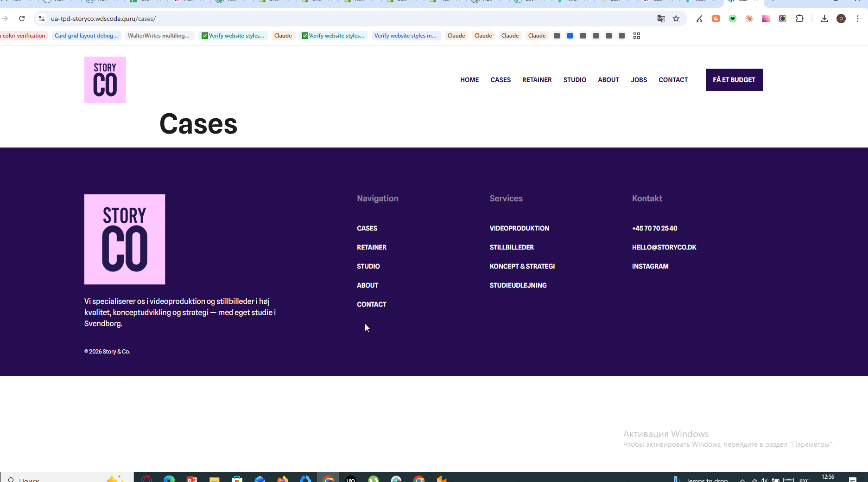
Task: Open the pink gradient square extension
Action: [766, 19]
